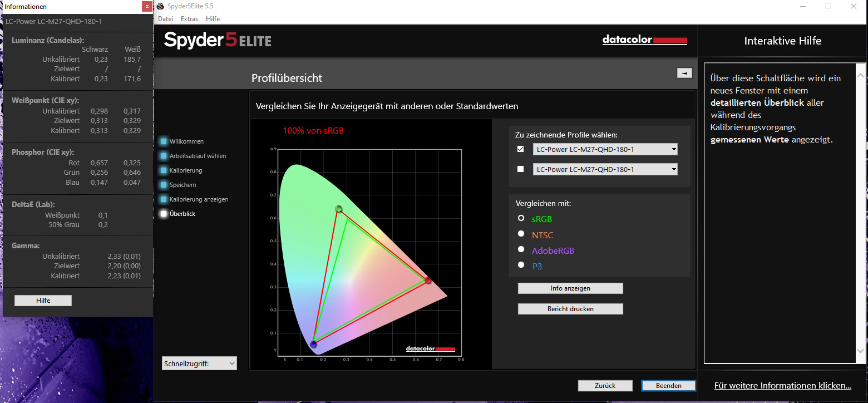Image resolution: width=868 pixels, height=403 pixels.
Task: Click the Profilübersicht heading
Action: (287, 78)
